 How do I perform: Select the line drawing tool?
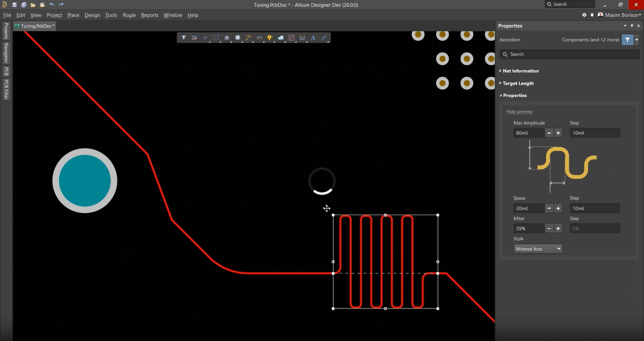point(323,37)
